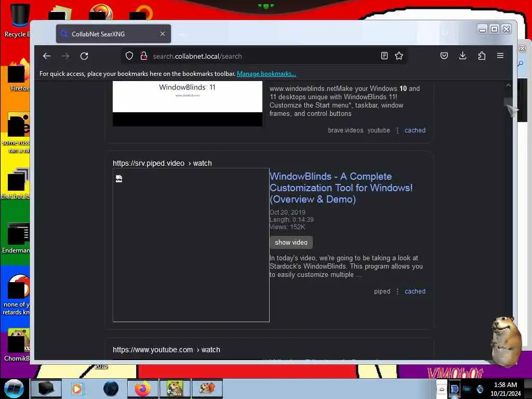
Task: Go back using the browser back arrow
Action: coord(47,56)
